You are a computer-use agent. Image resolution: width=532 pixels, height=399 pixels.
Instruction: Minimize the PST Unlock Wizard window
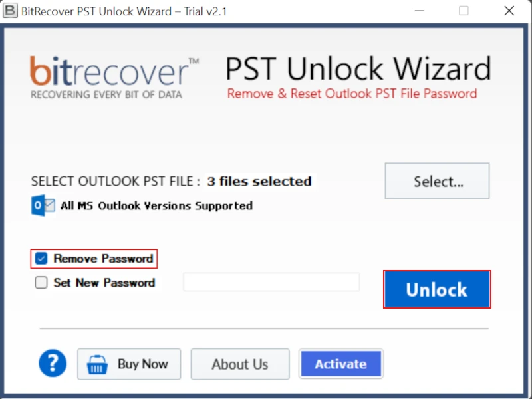pyautogui.click(x=420, y=11)
